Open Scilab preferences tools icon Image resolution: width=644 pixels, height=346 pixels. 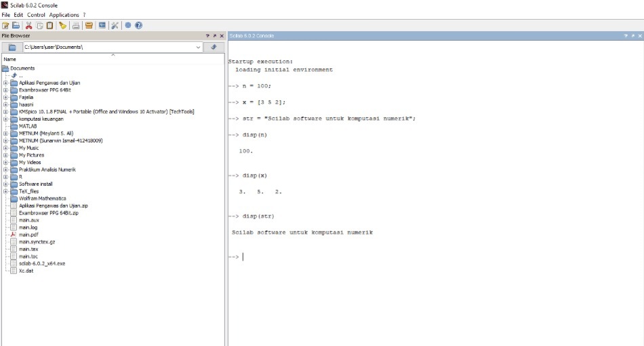point(115,26)
